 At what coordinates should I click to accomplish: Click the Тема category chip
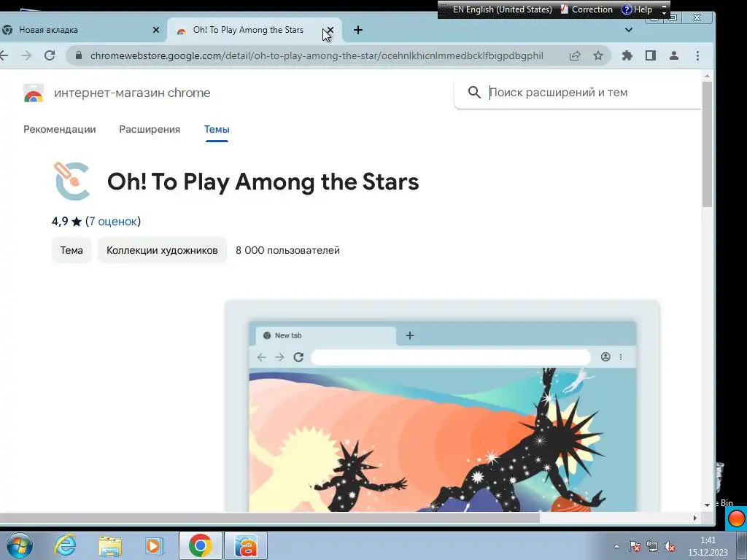71,251
